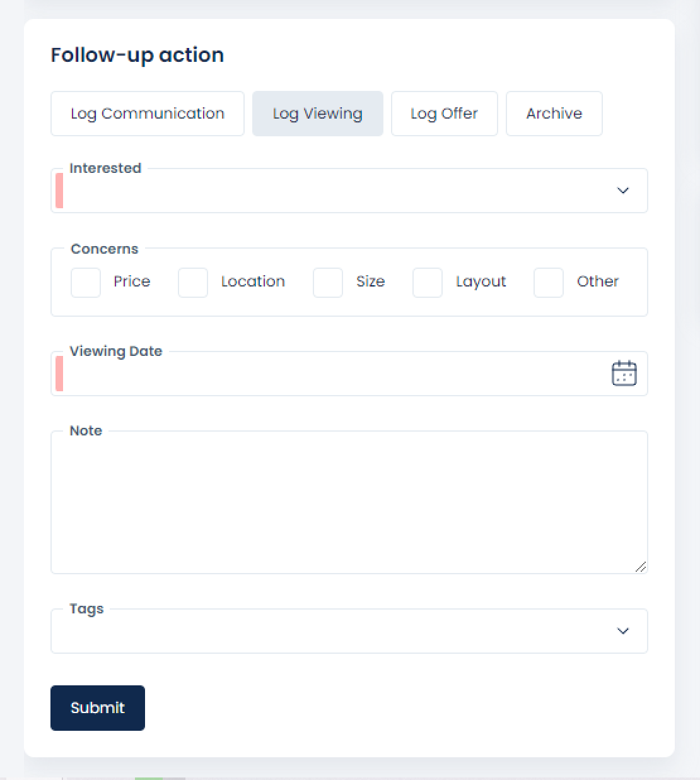700x780 pixels.
Task: Mark the Other concern checkbox
Action: click(x=549, y=282)
